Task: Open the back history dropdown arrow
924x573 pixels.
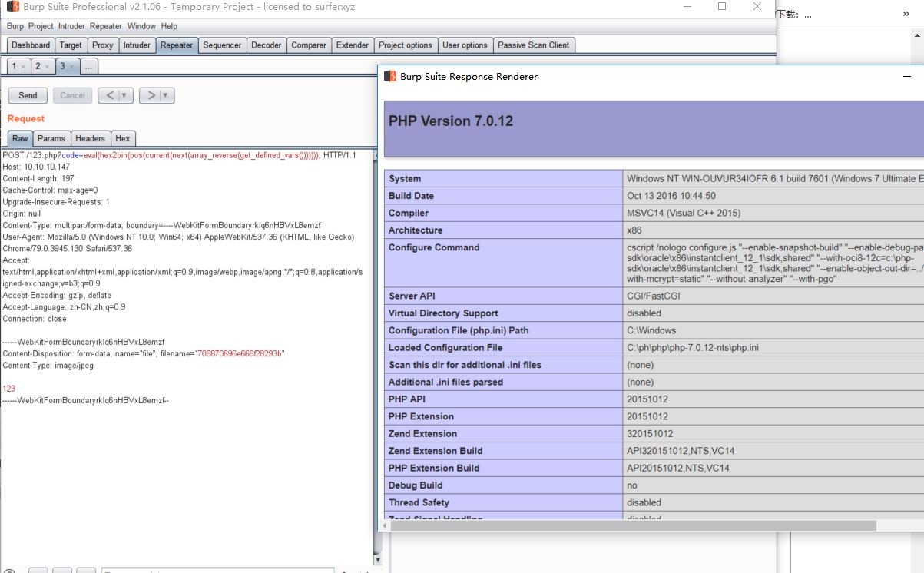Action: [125, 95]
